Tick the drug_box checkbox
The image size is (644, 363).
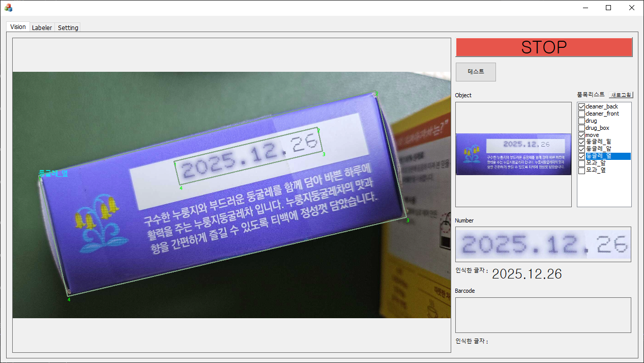581,128
